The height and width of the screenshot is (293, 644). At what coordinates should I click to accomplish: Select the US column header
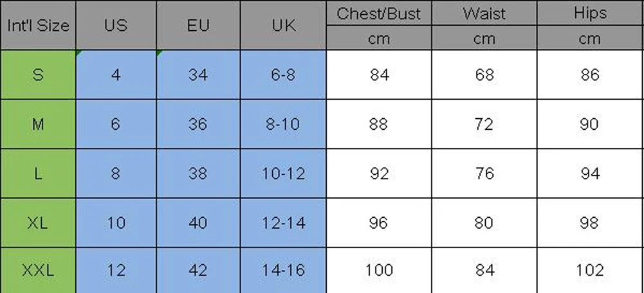pyautogui.click(x=116, y=26)
